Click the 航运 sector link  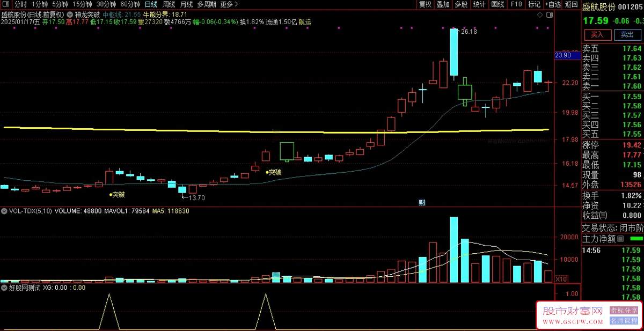coord(305,23)
